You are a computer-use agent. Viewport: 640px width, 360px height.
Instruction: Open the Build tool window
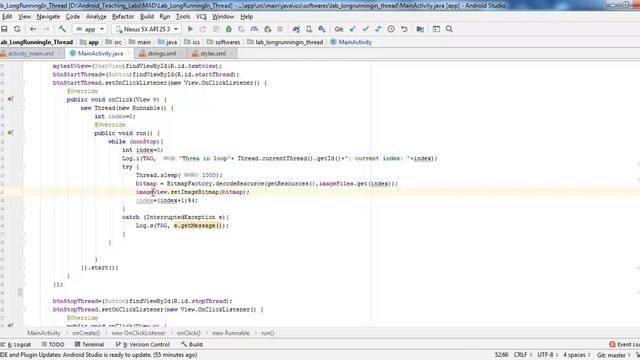pyautogui.click(x=192, y=344)
